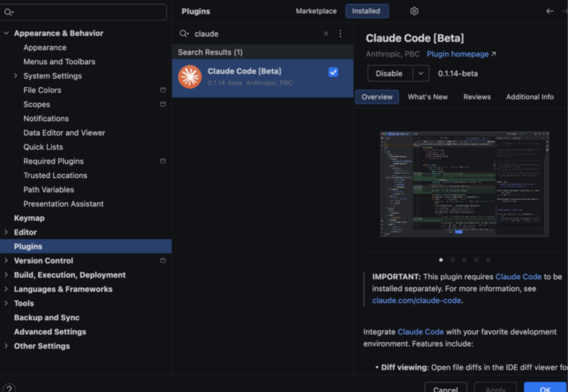The image size is (568, 392).
Task: Open Quick Lists settings
Action: coord(43,147)
